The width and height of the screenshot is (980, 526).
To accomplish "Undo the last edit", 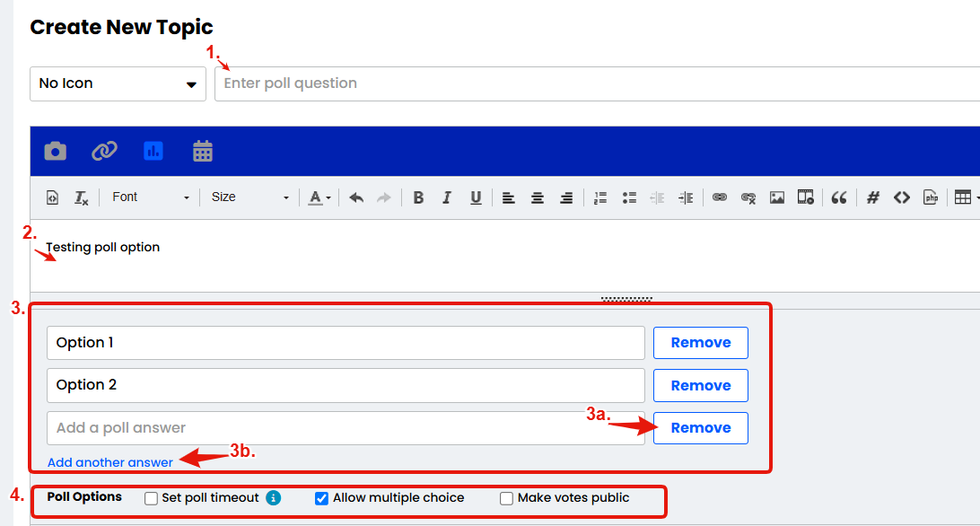I will tap(356, 197).
